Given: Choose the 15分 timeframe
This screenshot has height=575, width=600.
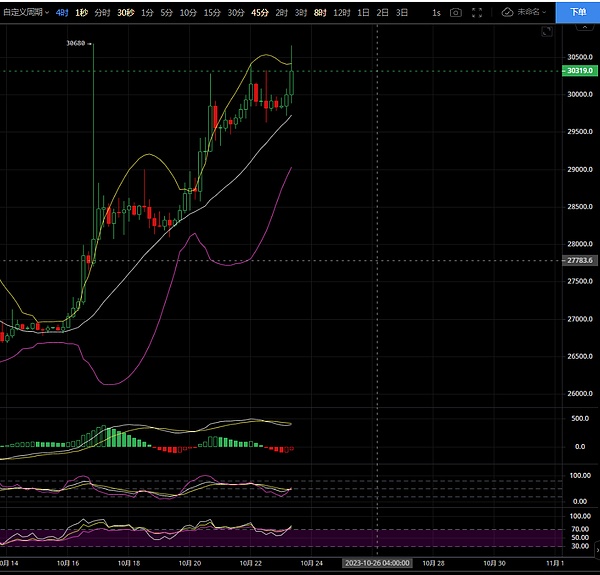Looking at the screenshot, I should [x=212, y=13].
